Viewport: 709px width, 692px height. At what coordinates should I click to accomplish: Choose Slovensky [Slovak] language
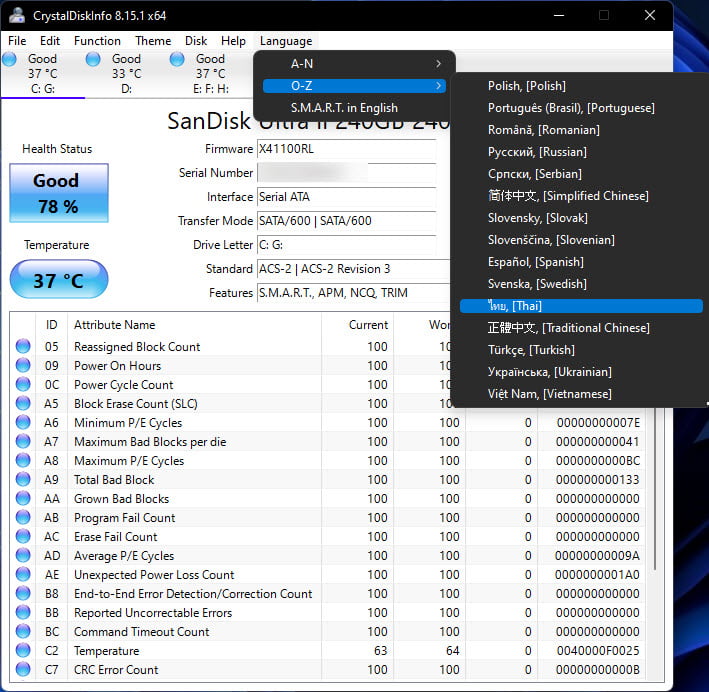click(x=581, y=218)
